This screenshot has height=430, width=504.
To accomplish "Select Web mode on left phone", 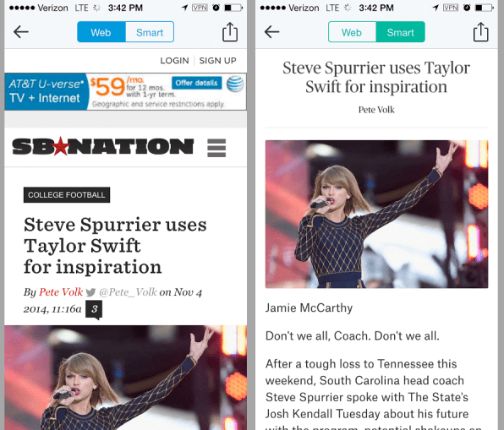I will coord(101,32).
